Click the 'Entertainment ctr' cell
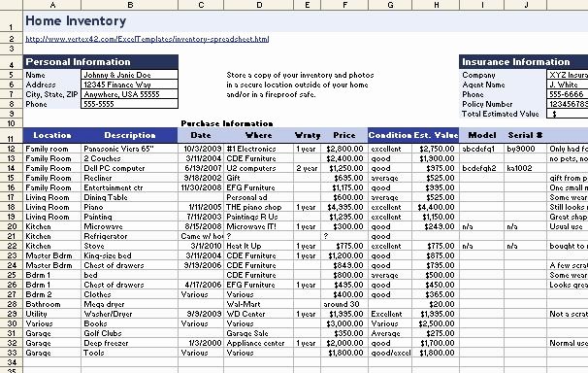Viewport: 588px width, 373px height. (129, 188)
